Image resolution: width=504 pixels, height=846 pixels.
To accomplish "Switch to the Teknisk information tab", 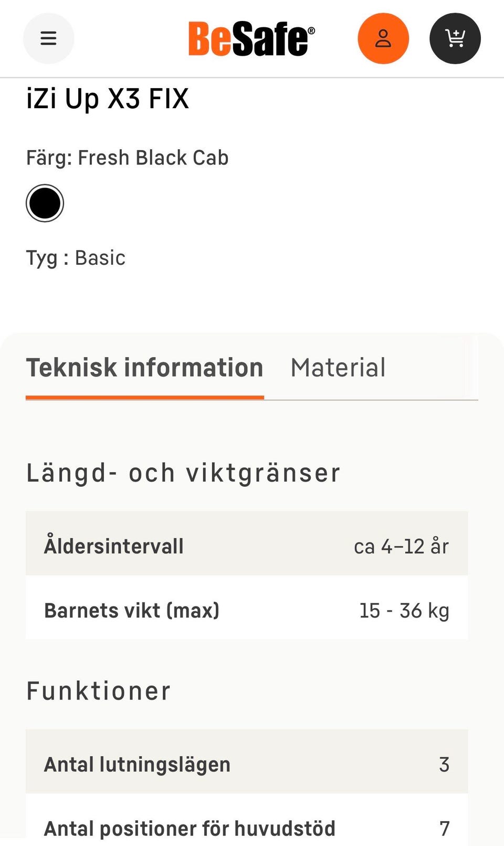I will [144, 368].
